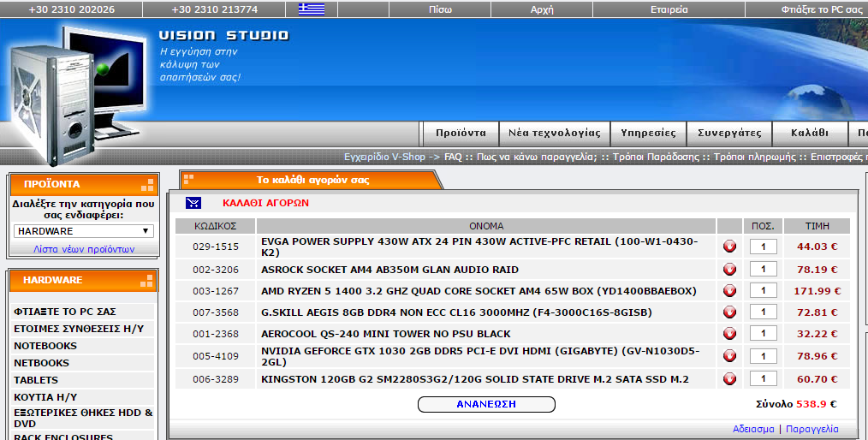Viewport: 868px width, 440px height.
Task: Select ΕΤΟΙΜΕΣ ΣΥΝΘΕΣΕΙΣ Η/Υ category
Action: 82,329
